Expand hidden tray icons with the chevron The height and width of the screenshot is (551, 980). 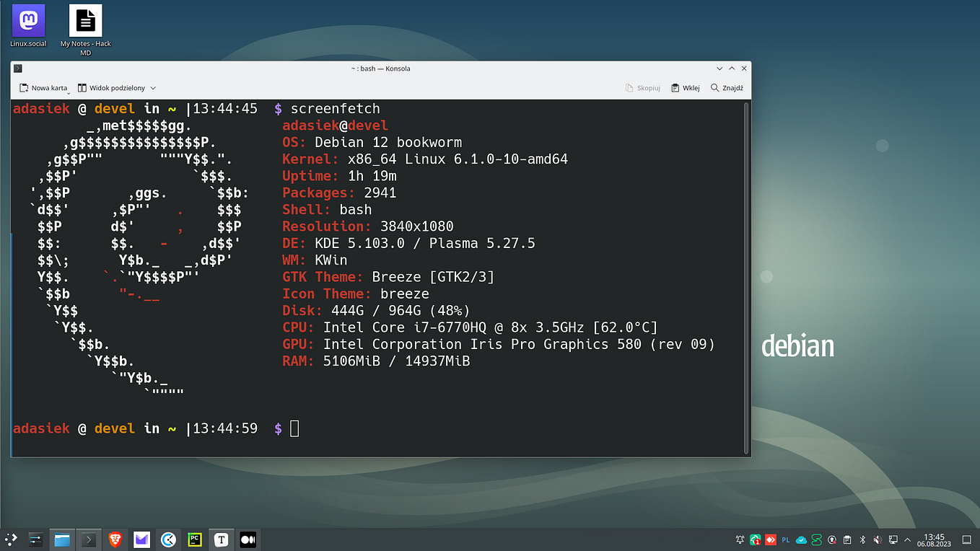pyautogui.click(x=908, y=539)
